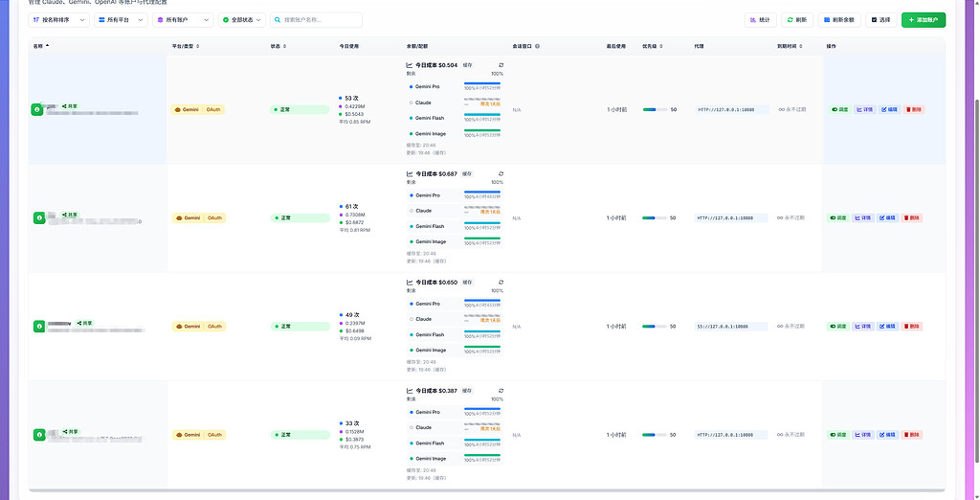Toggle 调度 for the $0.387 cost account
This screenshot has width=980, height=500.
838,434
